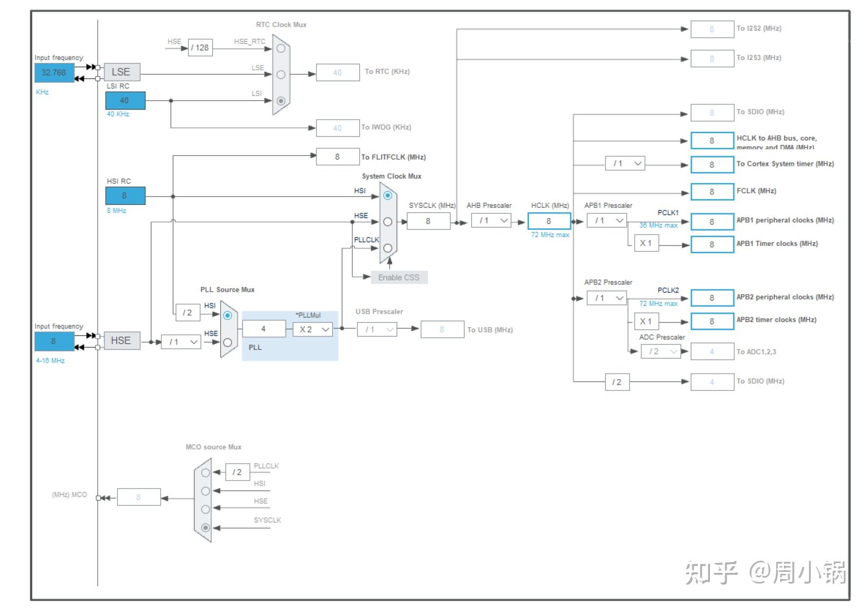Click the Enable CSS button
This screenshot has width=868, height=608.
coord(399,277)
